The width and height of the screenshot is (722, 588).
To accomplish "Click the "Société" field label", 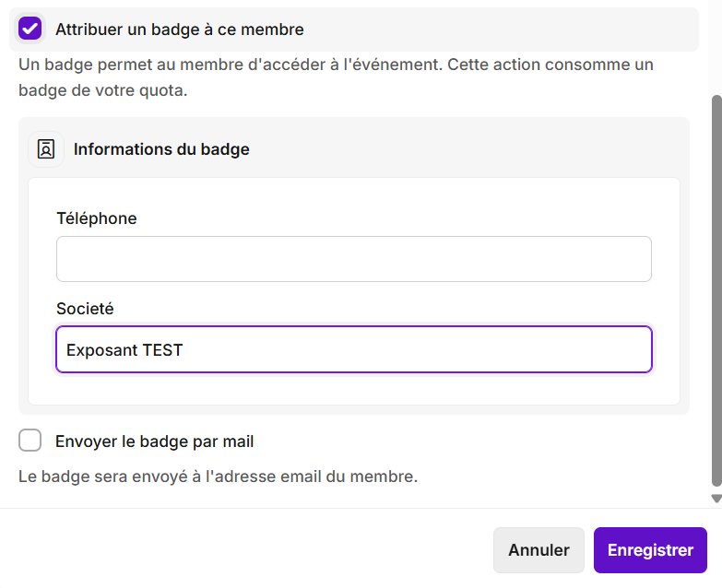I will (85, 309).
